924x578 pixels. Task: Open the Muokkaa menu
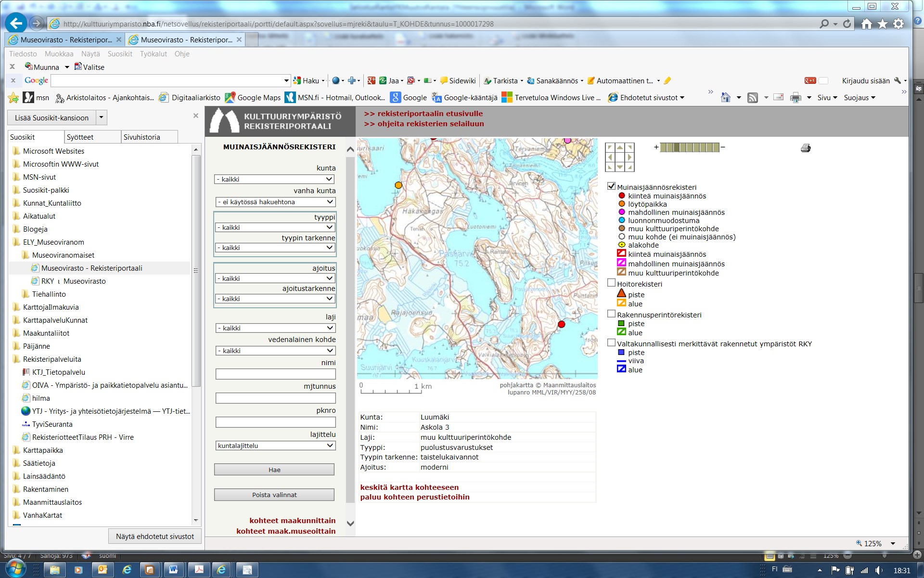(59, 54)
